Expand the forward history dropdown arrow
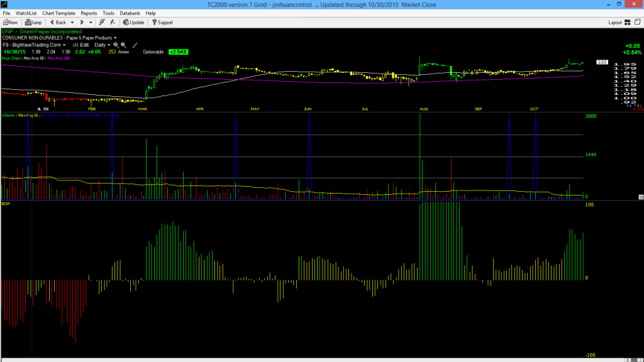 point(91,23)
